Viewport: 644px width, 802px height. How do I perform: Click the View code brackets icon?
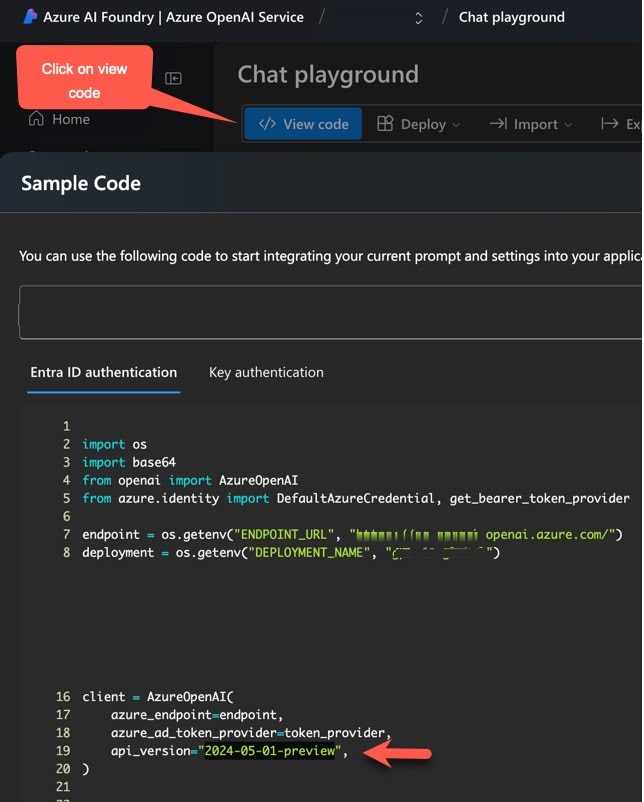pyautogui.click(x=267, y=124)
